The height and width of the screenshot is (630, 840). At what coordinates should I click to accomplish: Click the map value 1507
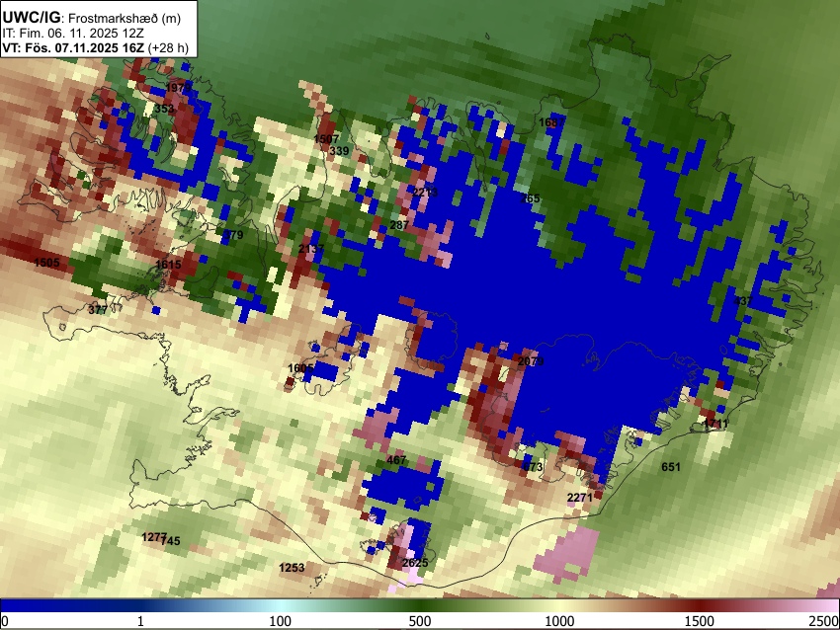(326, 139)
